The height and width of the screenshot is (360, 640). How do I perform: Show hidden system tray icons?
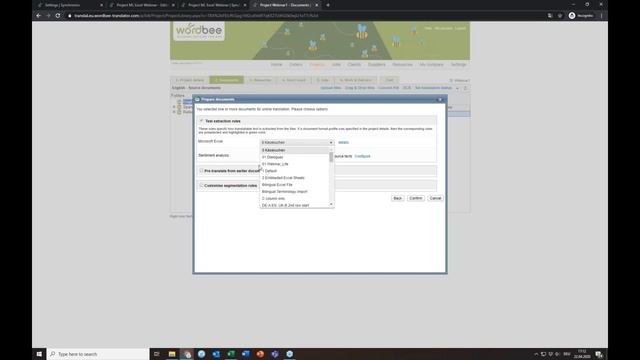point(536,354)
